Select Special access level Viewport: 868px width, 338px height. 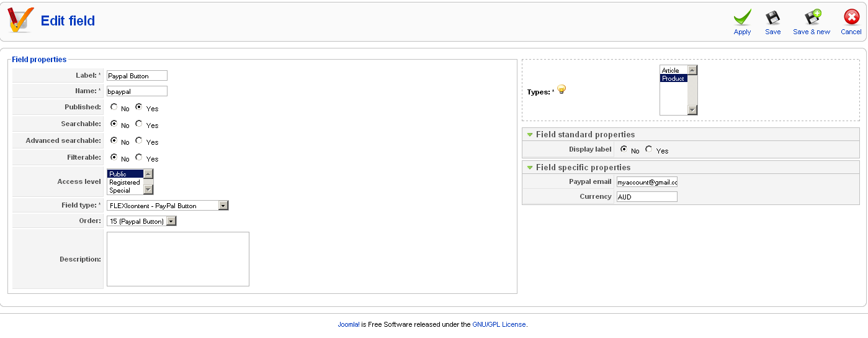(125, 190)
